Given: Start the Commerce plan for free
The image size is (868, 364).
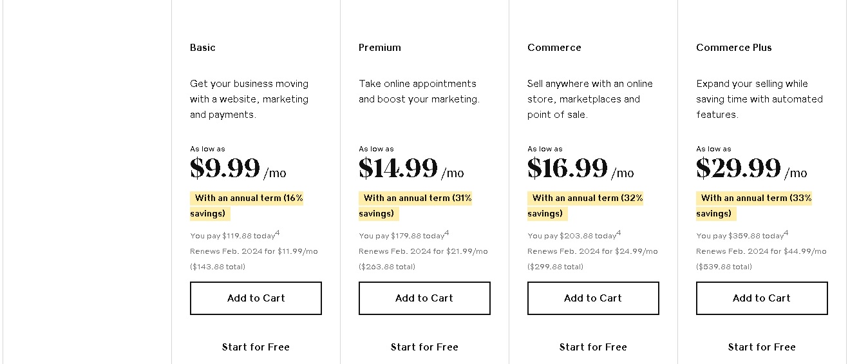Looking at the screenshot, I should tap(593, 347).
